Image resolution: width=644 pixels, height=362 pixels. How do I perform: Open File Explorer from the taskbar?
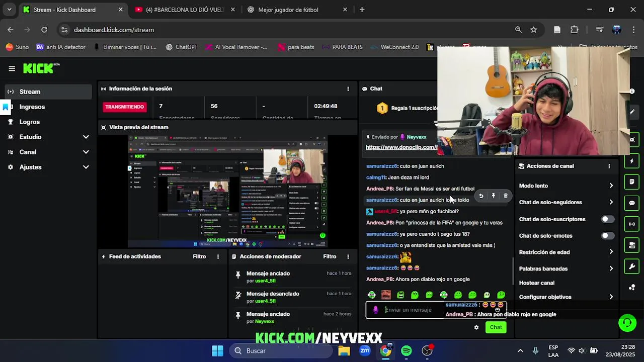coord(344,351)
